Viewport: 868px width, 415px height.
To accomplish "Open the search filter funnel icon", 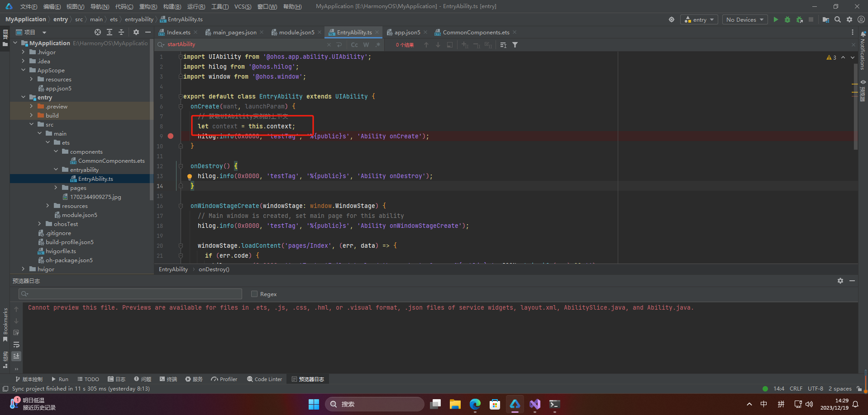I will click(x=515, y=45).
